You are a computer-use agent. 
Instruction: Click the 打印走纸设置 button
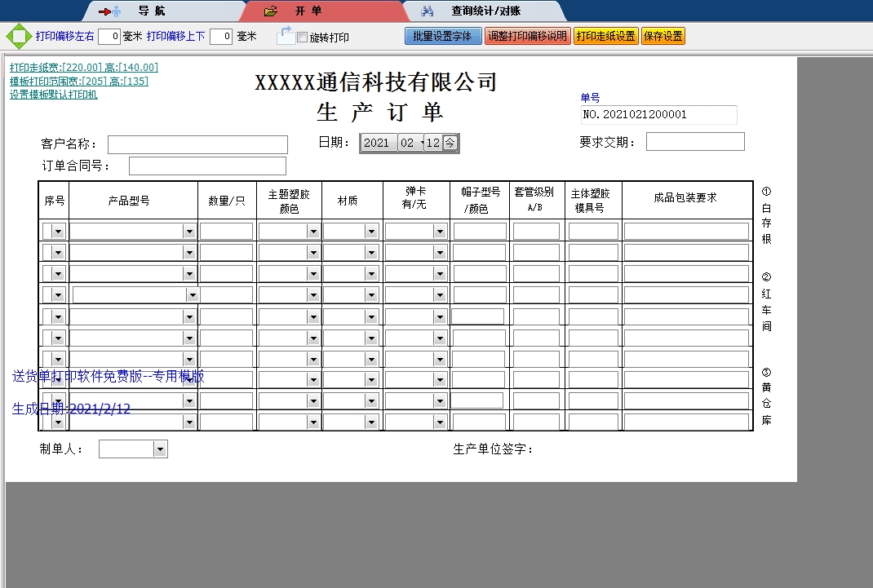tap(605, 36)
